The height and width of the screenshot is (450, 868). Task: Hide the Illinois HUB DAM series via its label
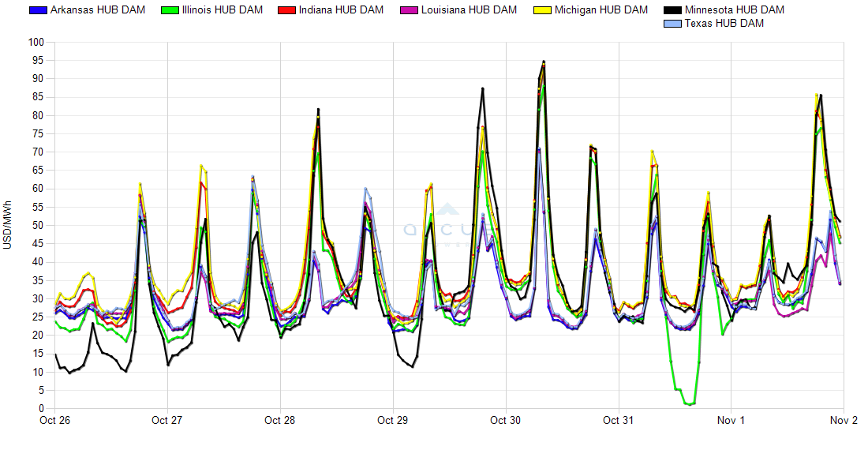click(x=223, y=10)
